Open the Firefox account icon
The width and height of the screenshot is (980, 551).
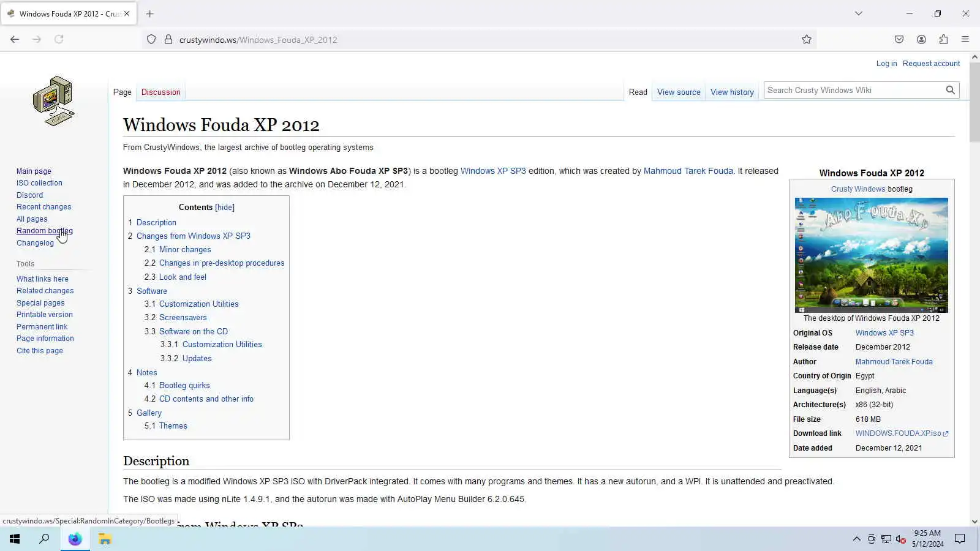[x=921, y=39]
